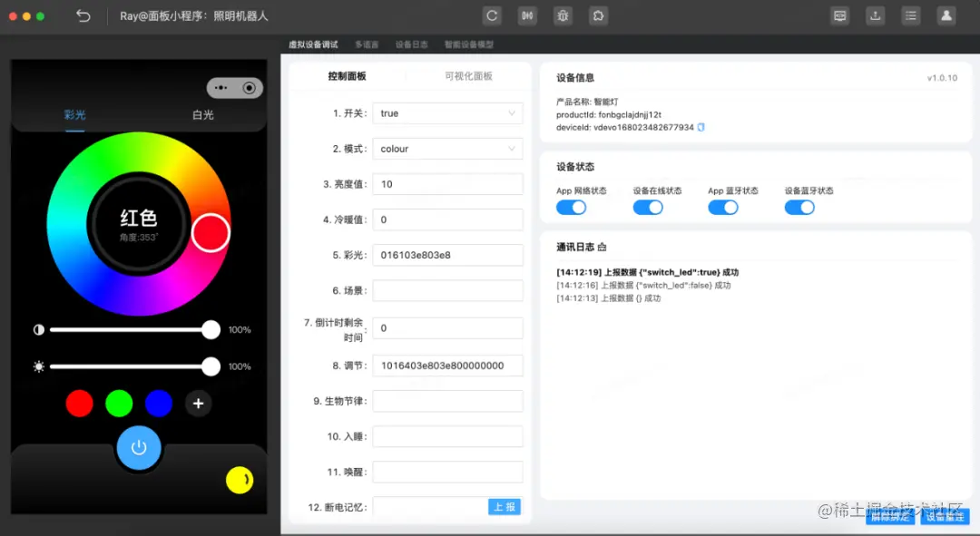Open the user profile icon at top right
This screenshot has height=536, width=980.
[x=946, y=15]
